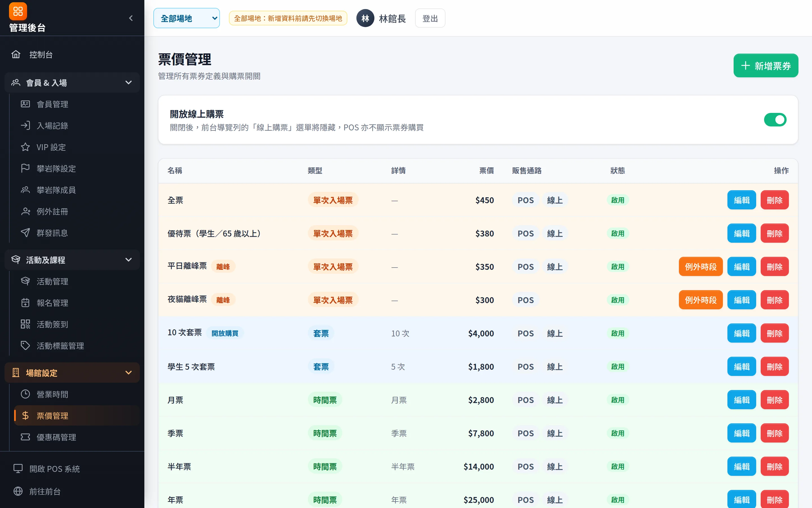Viewport: 812px width, 508px height.
Task: Go to 攀岩隊成員 page
Action: click(76, 190)
